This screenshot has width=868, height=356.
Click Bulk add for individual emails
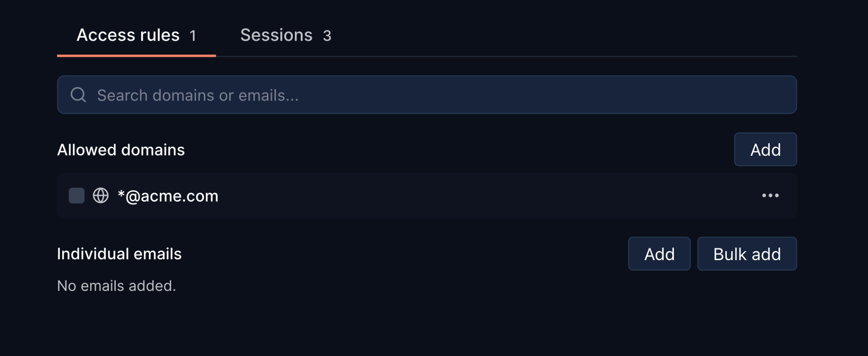coord(747,254)
